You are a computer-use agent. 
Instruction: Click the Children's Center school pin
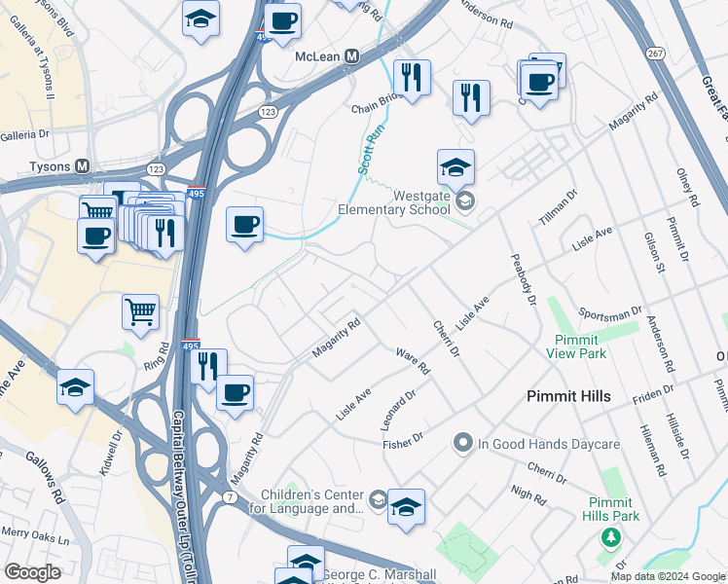click(x=379, y=500)
